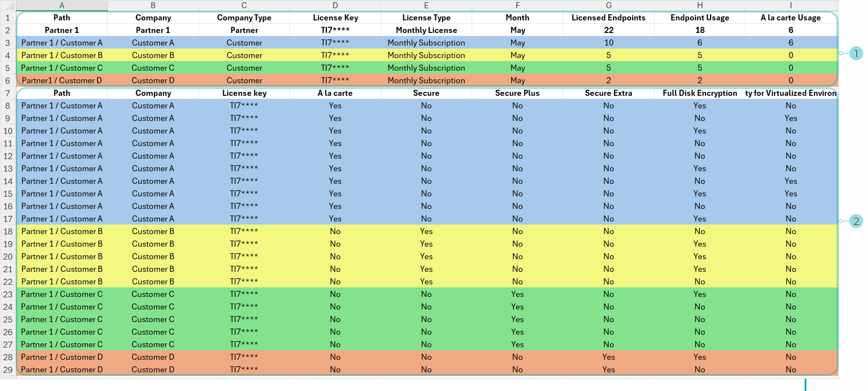
Task: Select the entire column I header
Action: pos(791,6)
